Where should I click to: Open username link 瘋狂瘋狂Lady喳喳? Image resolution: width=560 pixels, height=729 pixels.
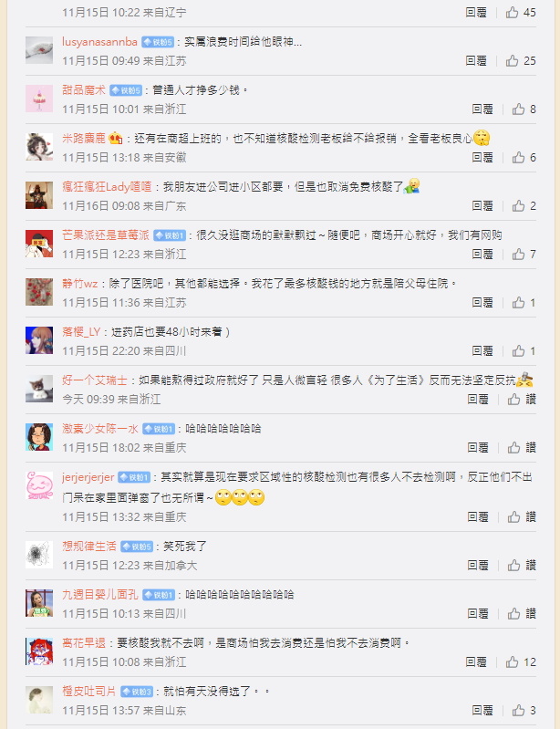click(x=107, y=187)
